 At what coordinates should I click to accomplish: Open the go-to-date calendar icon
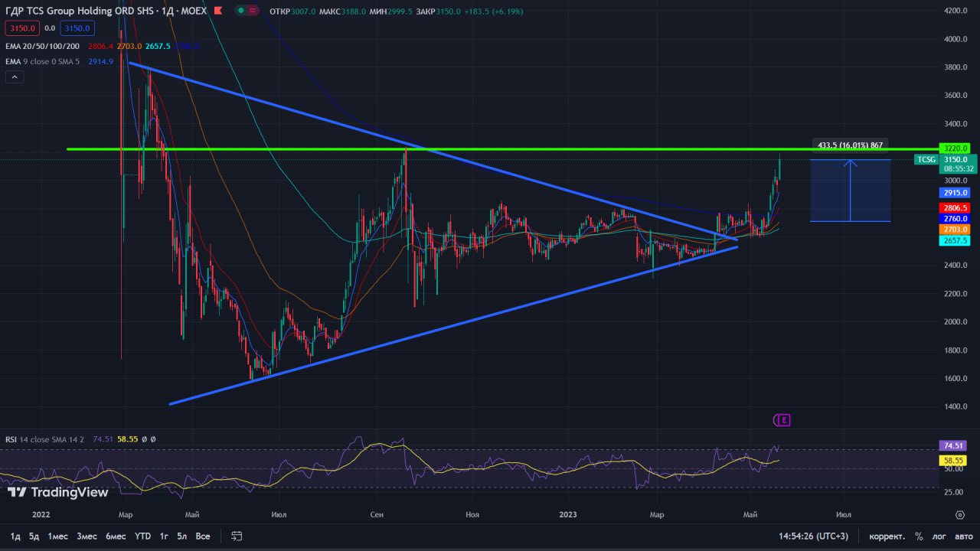click(x=237, y=536)
